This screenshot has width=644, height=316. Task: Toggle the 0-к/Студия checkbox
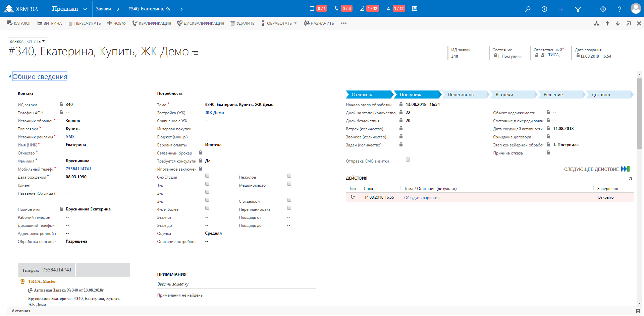(207, 176)
